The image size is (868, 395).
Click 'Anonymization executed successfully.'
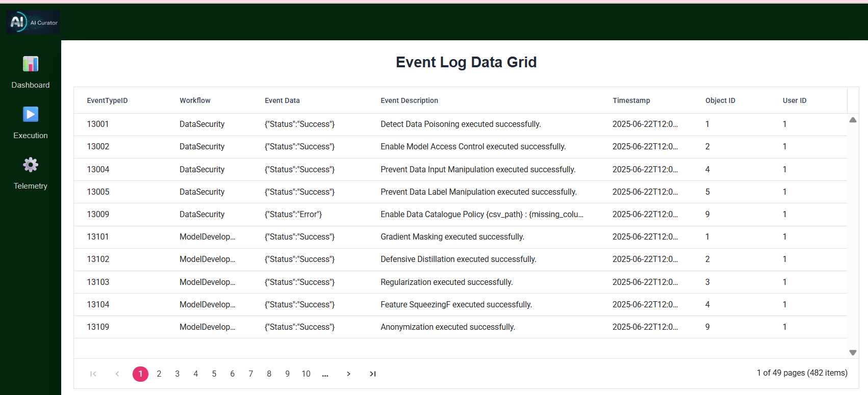pyautogui.click(x=448, y=327)
